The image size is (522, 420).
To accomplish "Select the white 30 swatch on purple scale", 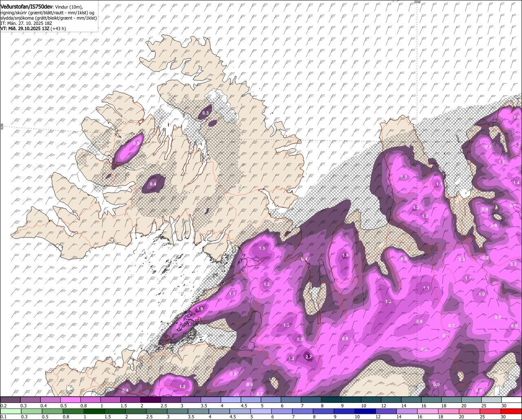I will 511,400.
